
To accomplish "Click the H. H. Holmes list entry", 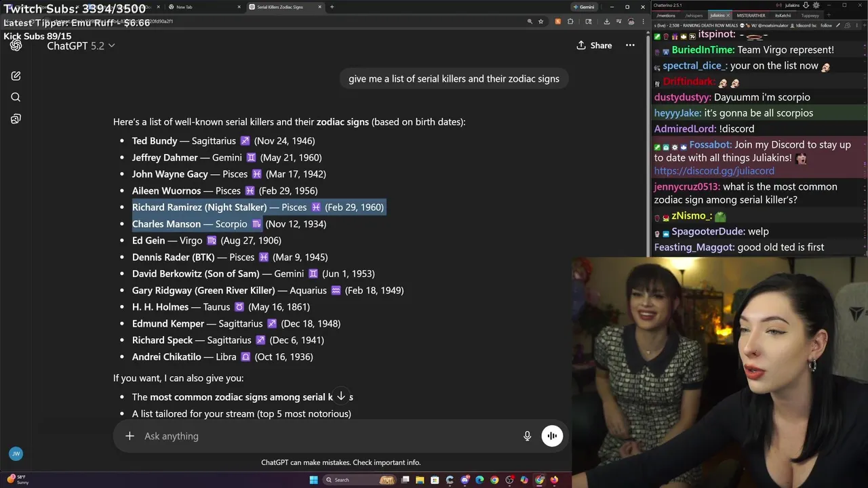I will tap(220, 307).
